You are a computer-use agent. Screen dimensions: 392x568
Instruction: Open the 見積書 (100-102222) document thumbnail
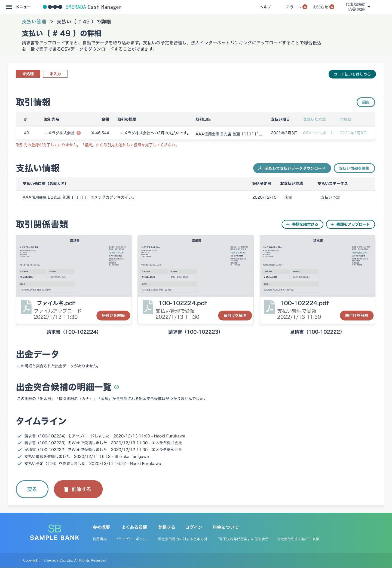click(317, 266)
